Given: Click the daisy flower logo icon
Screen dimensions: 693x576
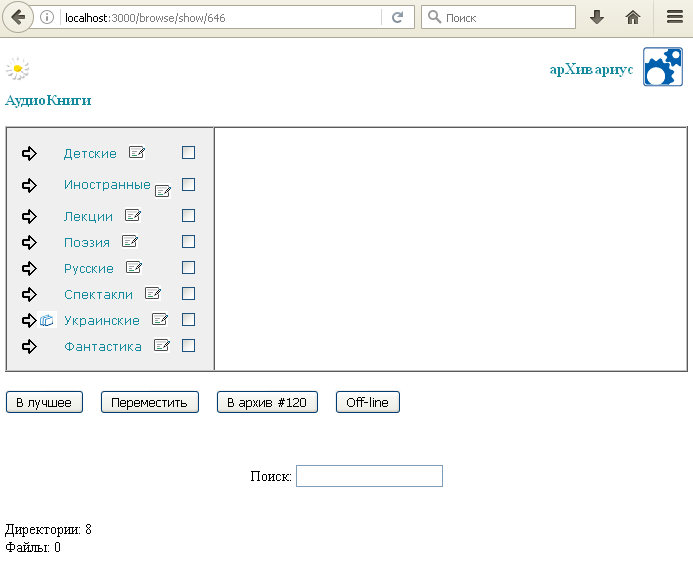Looking at the screenshot, I should coord(17,68).
